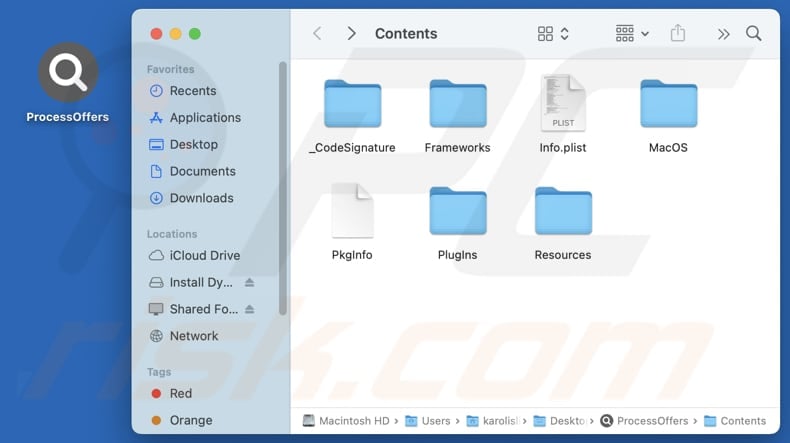Click the karolis folder in path bar
This screenshot has width=790, height=443.
pos(493,421)
